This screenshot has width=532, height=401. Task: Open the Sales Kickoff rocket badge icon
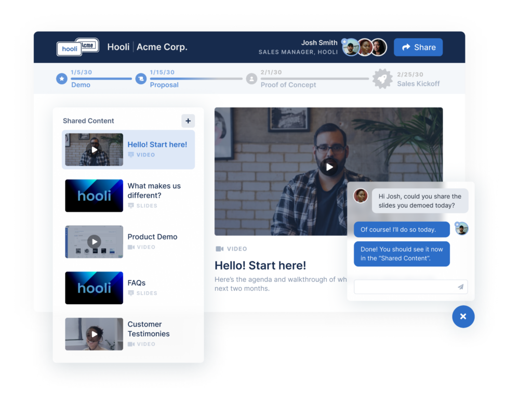(x=382, y=79)
